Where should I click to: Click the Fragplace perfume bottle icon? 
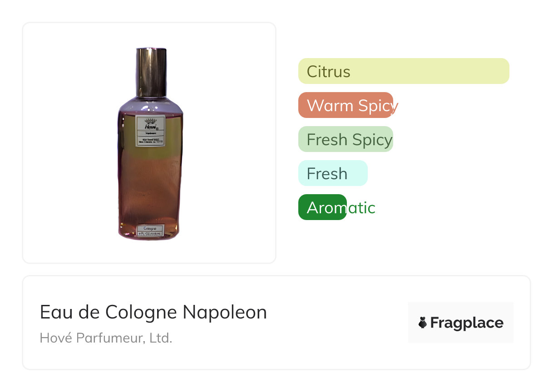423,323
